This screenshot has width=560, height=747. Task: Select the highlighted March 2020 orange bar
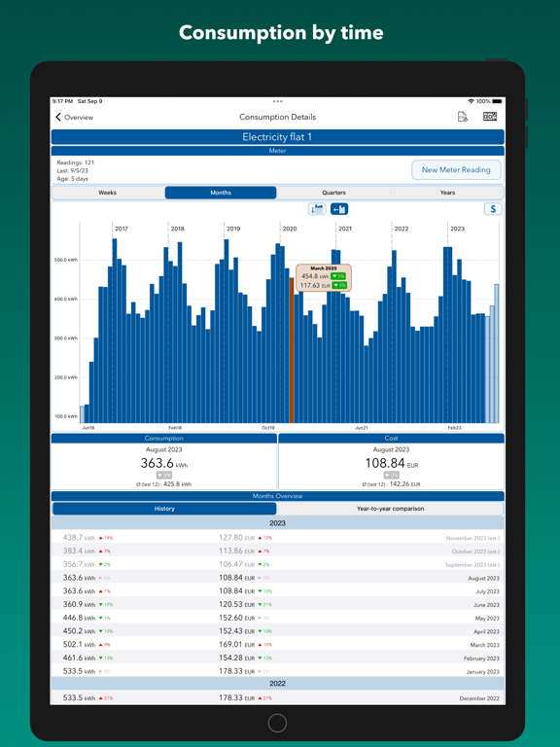point(292,350)
